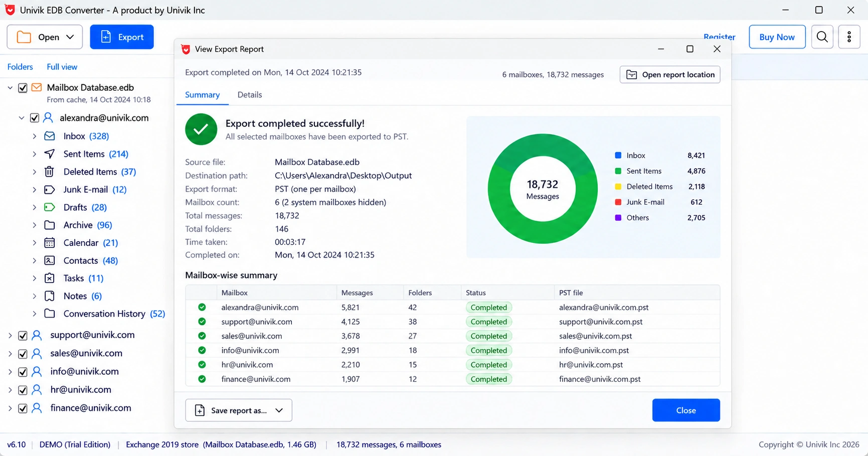Click the blue Inbox legend swatch

click(x=618, y=156)
